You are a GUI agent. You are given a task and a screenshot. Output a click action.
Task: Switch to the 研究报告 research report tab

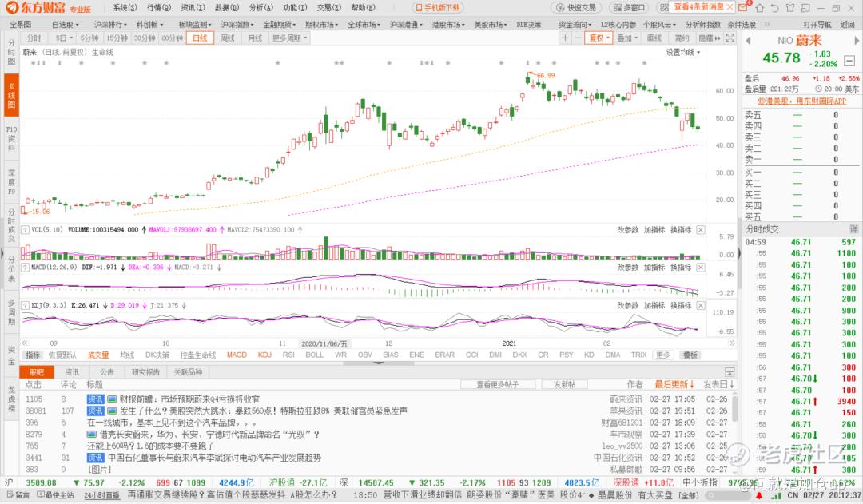145,372
